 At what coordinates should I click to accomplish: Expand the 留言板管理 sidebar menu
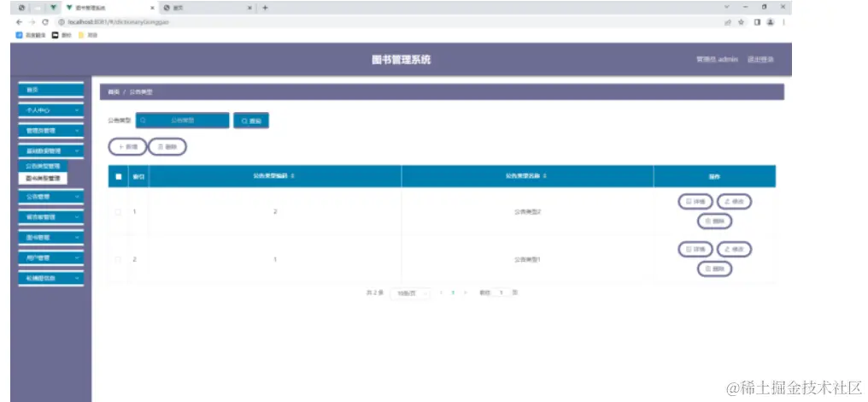pyautogui.click(x=51, y=216)
